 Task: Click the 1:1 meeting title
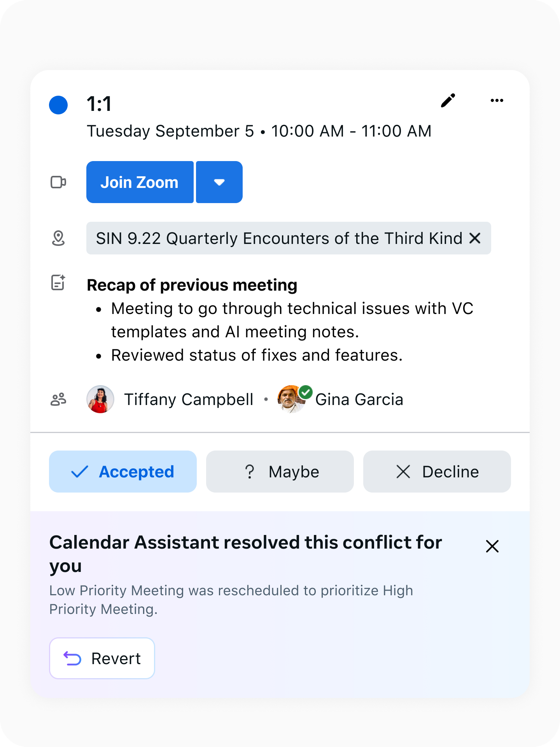tap(98, 104)
